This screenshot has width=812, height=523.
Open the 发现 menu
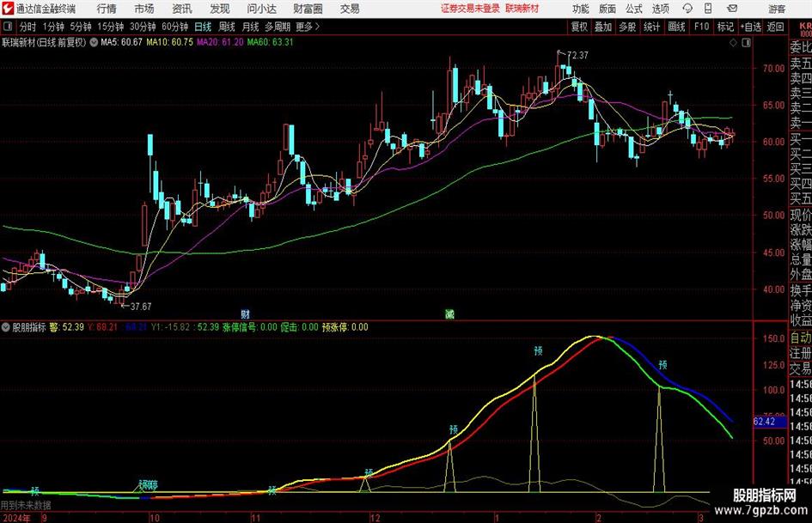[x=220, y=9]
